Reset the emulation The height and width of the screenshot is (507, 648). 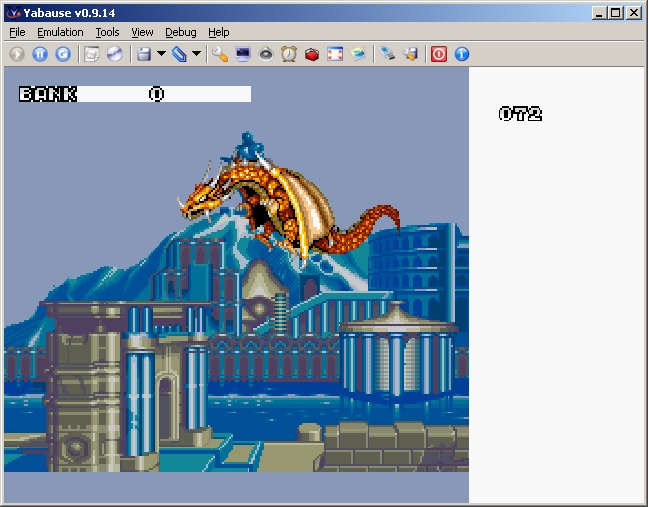[x=63, y=54]
